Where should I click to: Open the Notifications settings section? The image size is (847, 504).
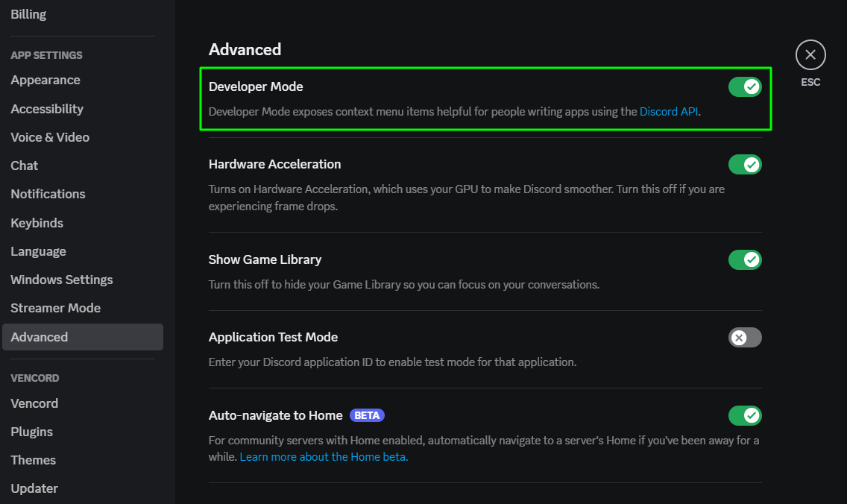click(x=48, y=194)
